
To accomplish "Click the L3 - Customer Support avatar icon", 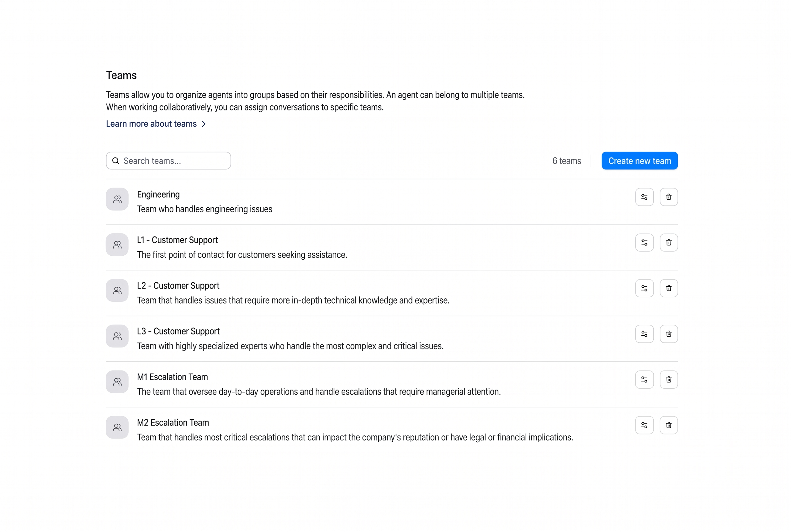I will coord(117,336).
